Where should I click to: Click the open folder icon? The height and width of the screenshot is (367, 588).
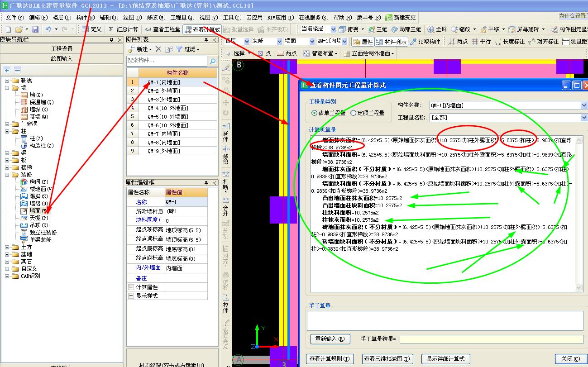point(19,29)
